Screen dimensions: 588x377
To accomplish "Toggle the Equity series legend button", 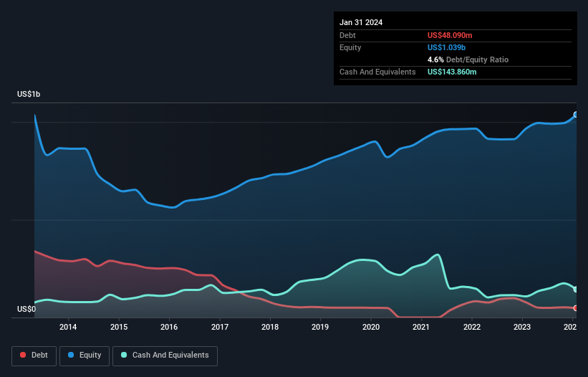I will click(85, 355).
